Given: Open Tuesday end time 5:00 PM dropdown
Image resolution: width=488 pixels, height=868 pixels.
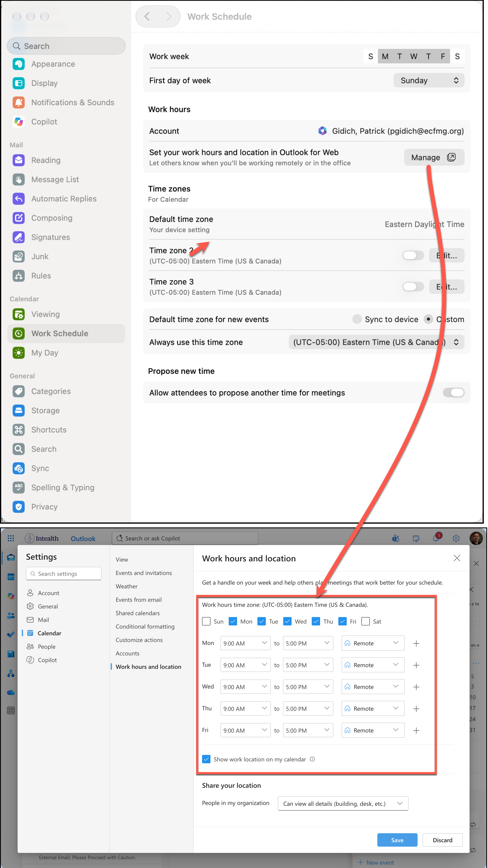Looking at the screenshot, I should pyautogui.click(x=308, y=665).
